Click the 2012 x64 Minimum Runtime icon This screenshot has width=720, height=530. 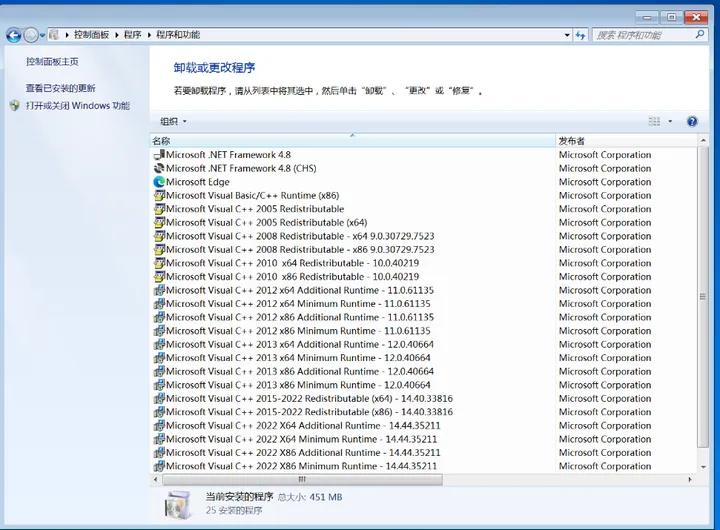coord(159,304)
